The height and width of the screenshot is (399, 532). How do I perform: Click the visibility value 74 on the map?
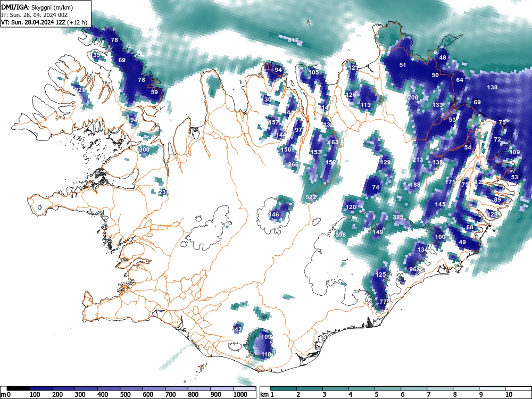coord(375,187)
